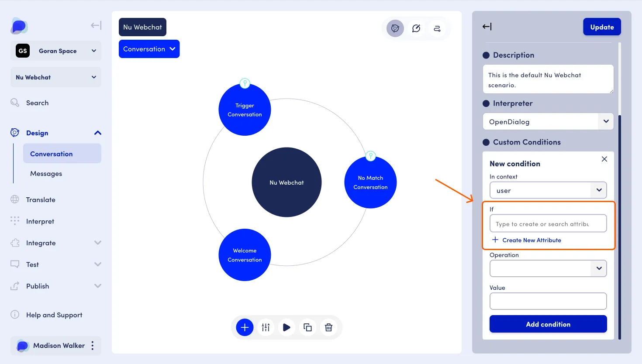Click Create New Attribute link

pyautogui.click(x=526, y=240)
